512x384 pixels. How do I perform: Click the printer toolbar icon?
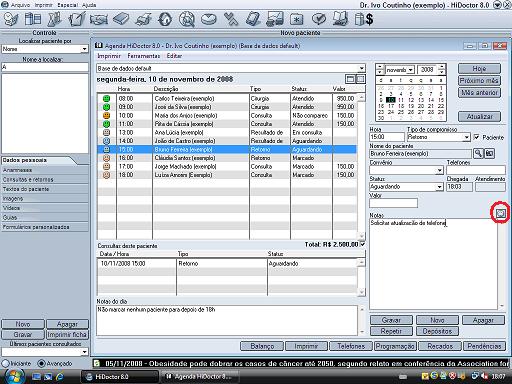click(143, 19)
